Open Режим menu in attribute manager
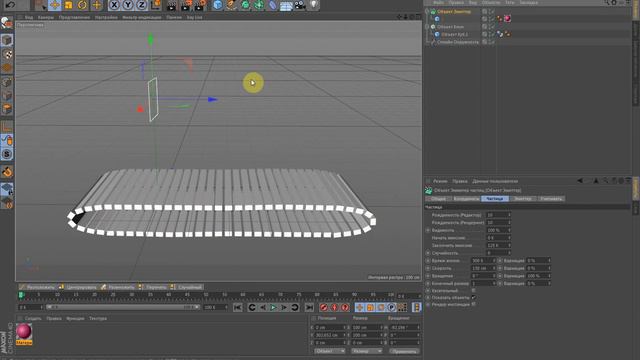Image resolution: width=640 pixels, height=360 pixels. tap(440, 181)
